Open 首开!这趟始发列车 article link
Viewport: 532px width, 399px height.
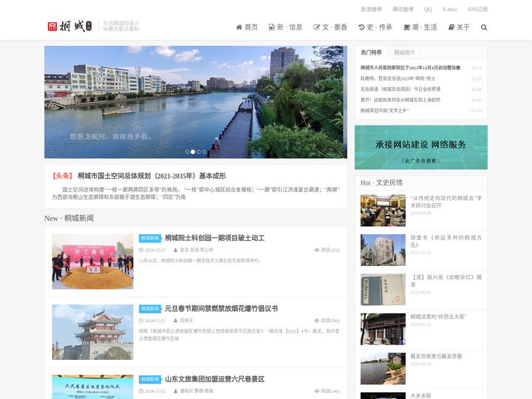[x=400, y=100]
